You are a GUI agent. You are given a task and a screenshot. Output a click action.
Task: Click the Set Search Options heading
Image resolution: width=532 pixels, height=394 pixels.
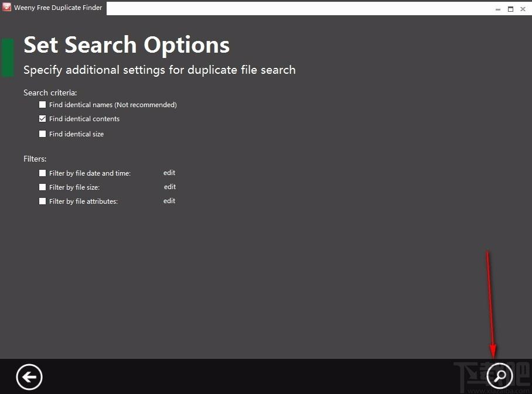[127, 45]
